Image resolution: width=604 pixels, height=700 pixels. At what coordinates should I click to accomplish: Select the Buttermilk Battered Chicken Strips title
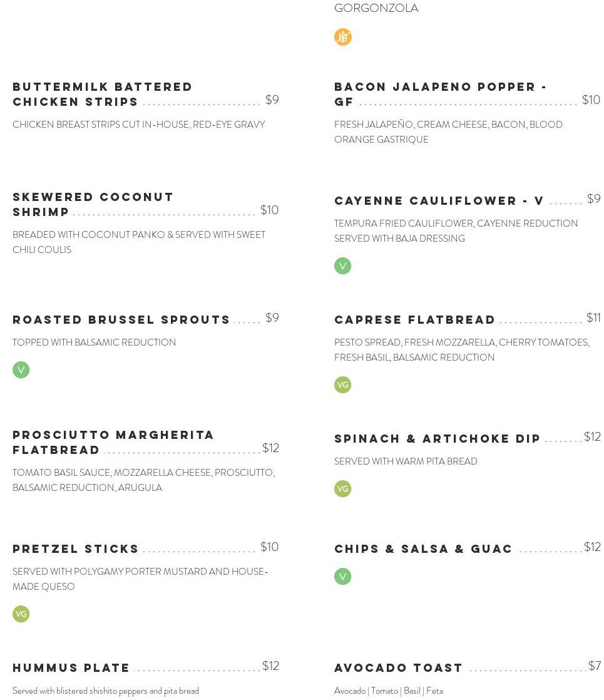(x=103, y=94)
